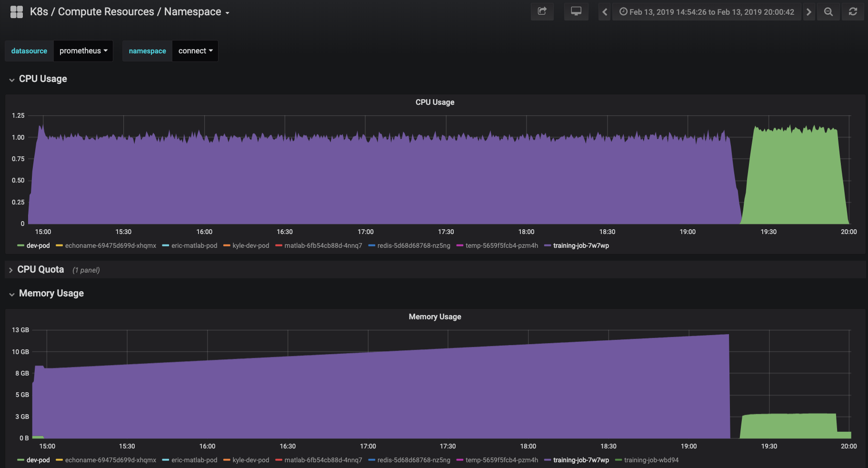Click the datasource variable label
The height and width of the screenshot is (468, 868).
[x=29, y=51]
